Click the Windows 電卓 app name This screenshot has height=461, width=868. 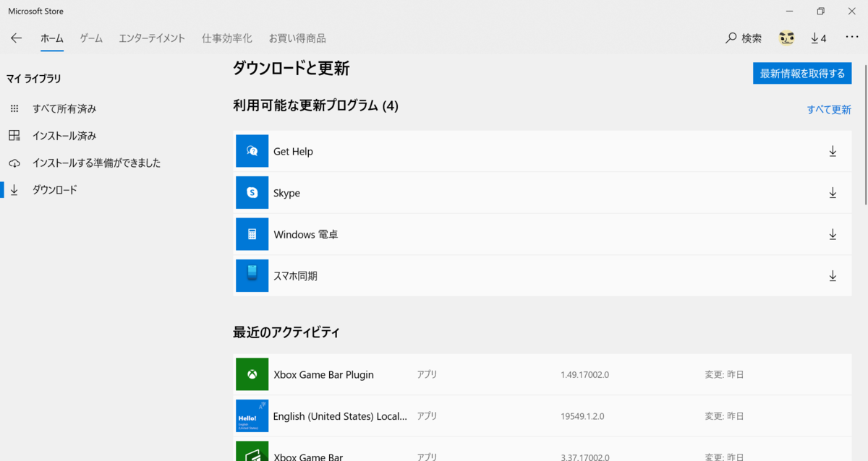point(305,235)
